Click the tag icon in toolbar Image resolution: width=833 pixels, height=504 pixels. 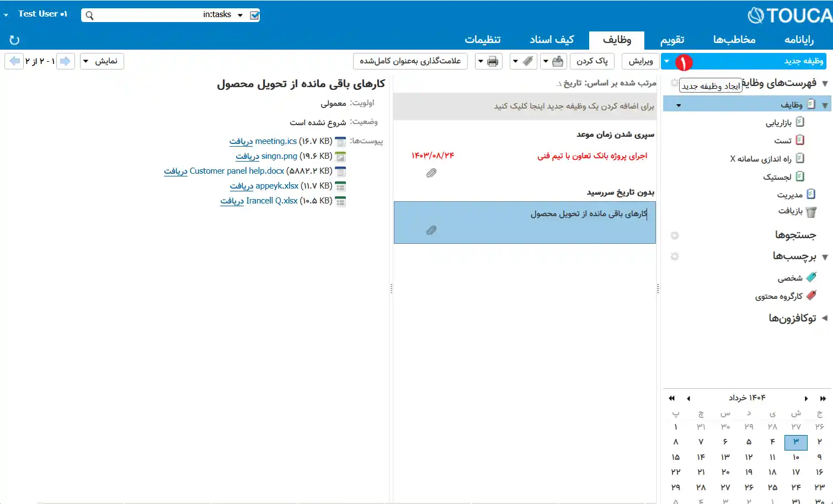[x=528, y=61]
